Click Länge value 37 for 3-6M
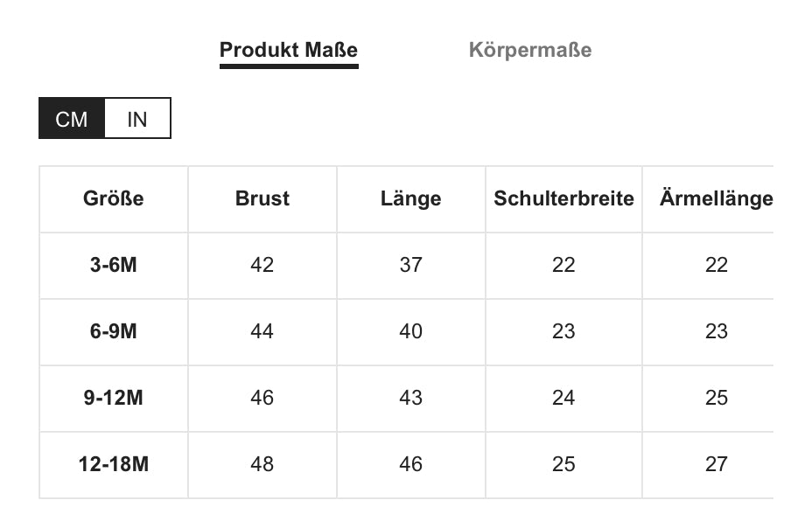The height and width of the screenshot is (514, 812). [x=410, y=265]
